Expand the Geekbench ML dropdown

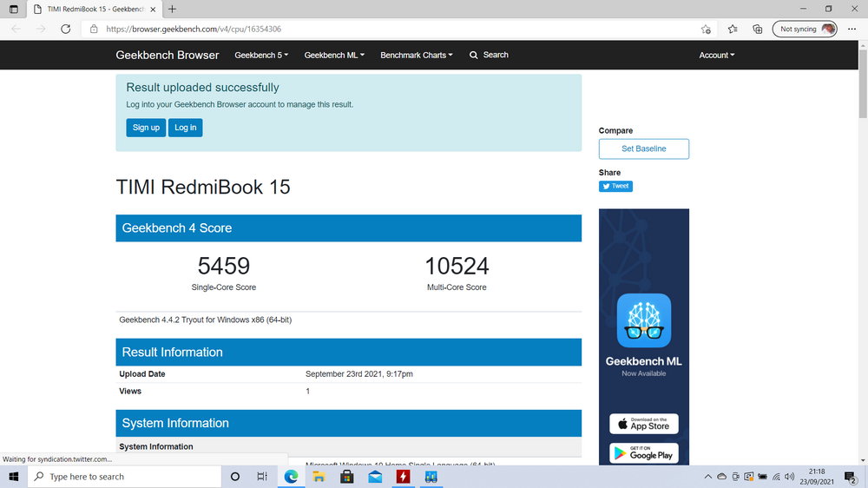[x=334, y=55]
